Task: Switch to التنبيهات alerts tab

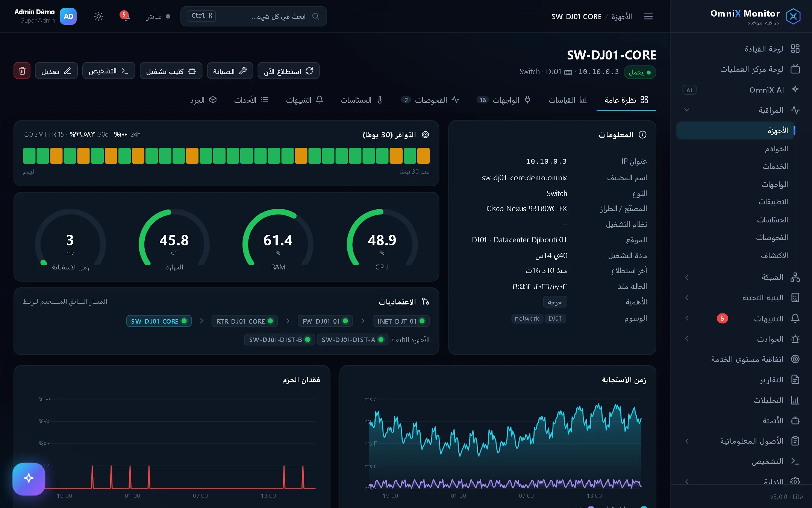Action: pos(304,100)
